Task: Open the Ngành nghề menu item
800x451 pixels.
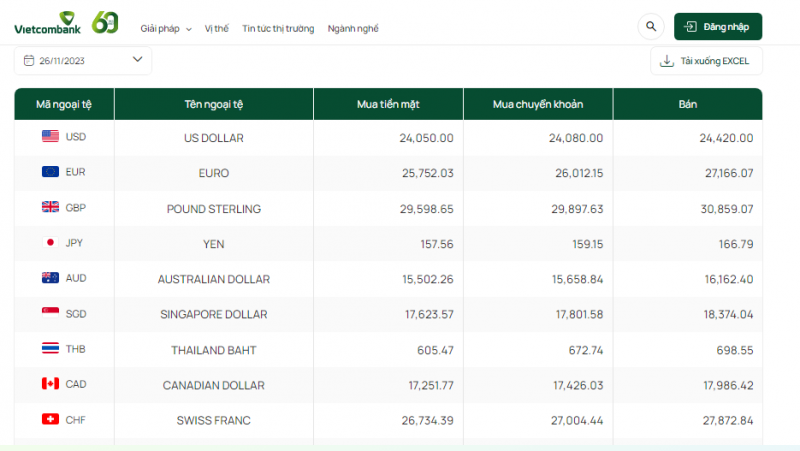Action: (x=353, y=29)
